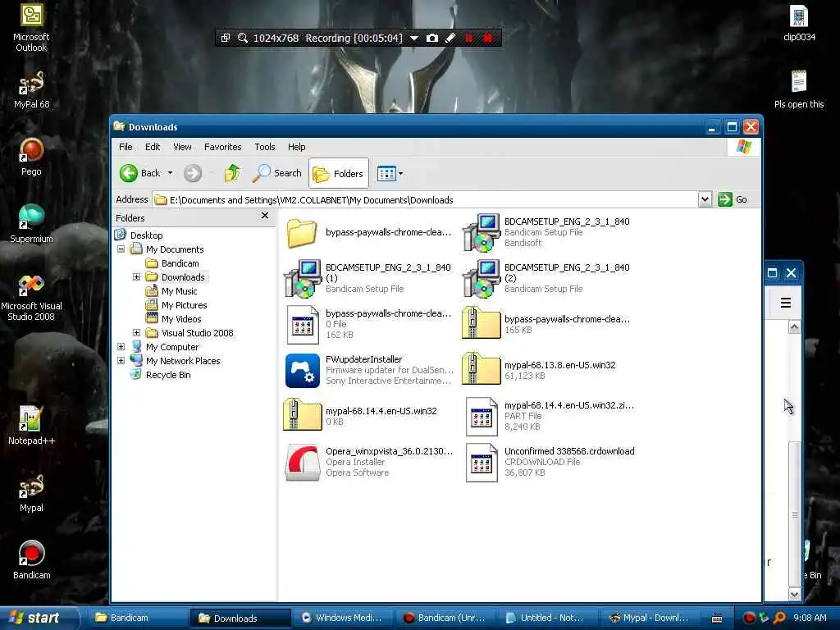Launch Bandicam desktop shortcut
840x630 pixels.
(31, 560)
